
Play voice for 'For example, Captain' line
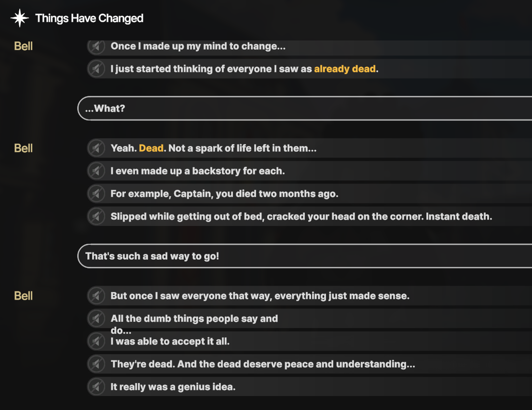coord(96,194)
